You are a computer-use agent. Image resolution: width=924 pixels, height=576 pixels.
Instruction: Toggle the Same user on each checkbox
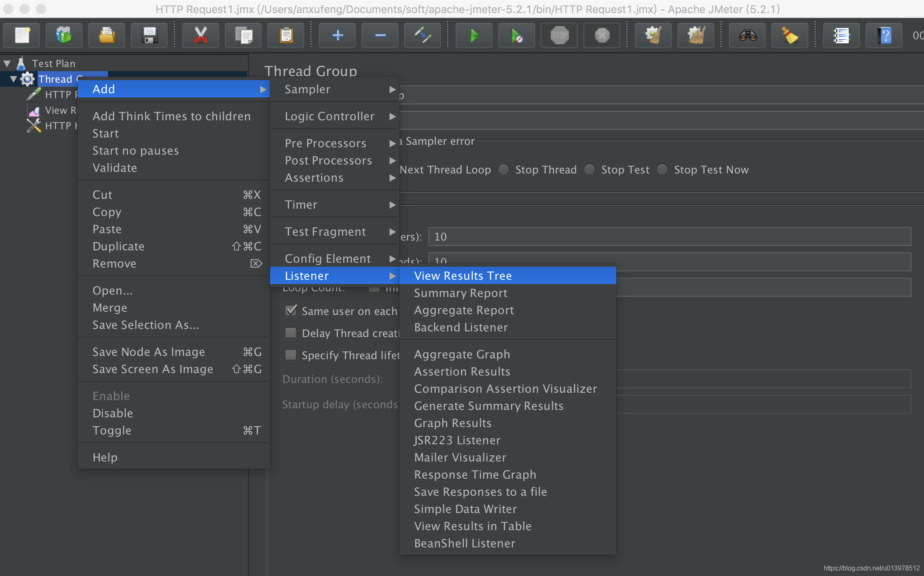pyautogui.click(x=291, y=311)
